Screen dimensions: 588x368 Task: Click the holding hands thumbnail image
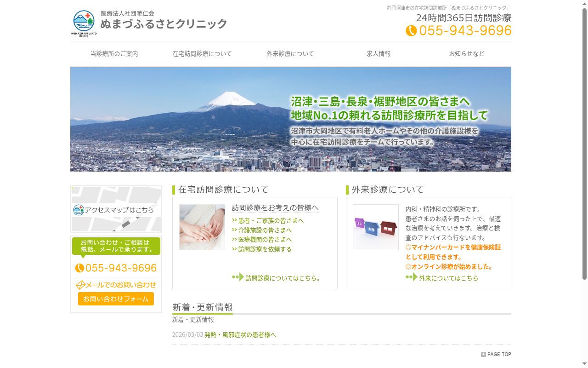tap(202, 227)
